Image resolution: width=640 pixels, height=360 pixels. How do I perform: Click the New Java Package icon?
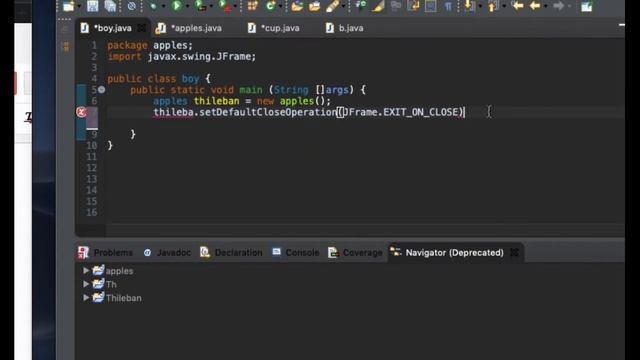(253, 6)
